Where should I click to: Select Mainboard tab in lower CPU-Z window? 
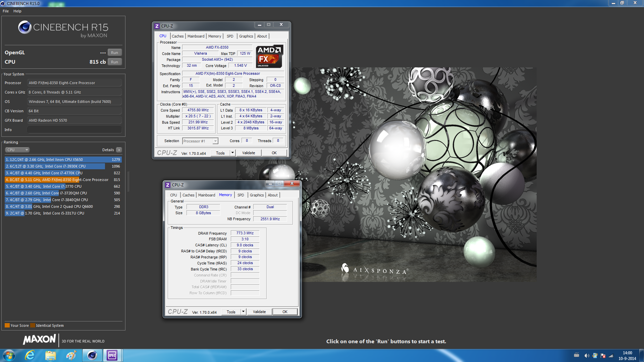tap(207, 195)
